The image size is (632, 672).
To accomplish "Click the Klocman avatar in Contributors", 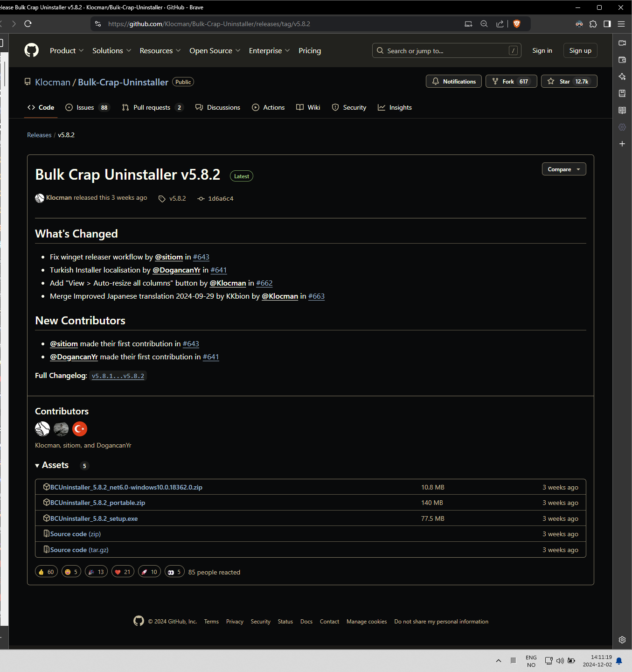I will [42, 429].
